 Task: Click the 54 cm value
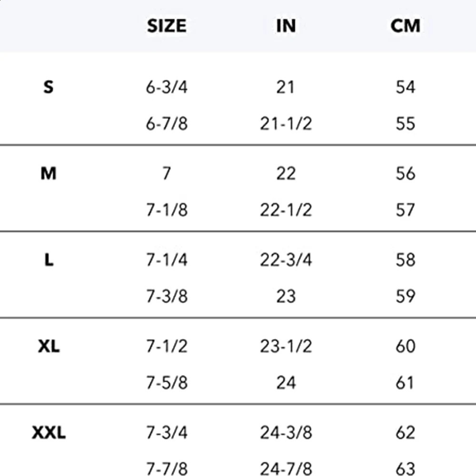pos(406,88)
